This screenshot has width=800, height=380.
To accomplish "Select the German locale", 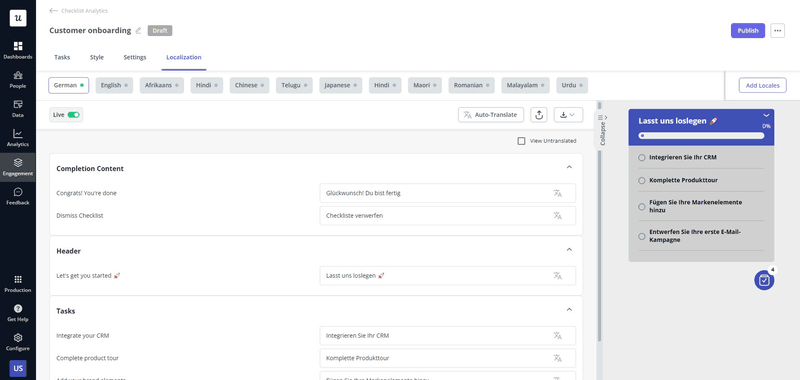I will point(69,85).
